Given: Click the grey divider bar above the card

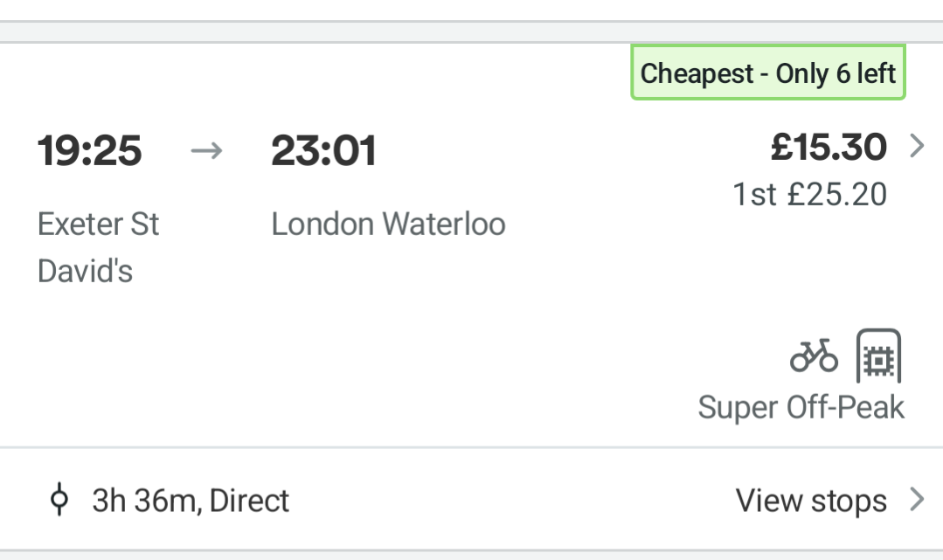Looking at the screenshot, I should point(472,31).
